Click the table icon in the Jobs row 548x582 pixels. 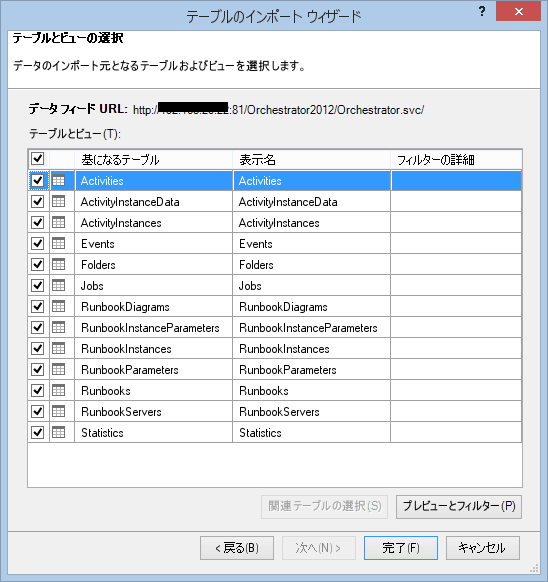click(58, 285)
